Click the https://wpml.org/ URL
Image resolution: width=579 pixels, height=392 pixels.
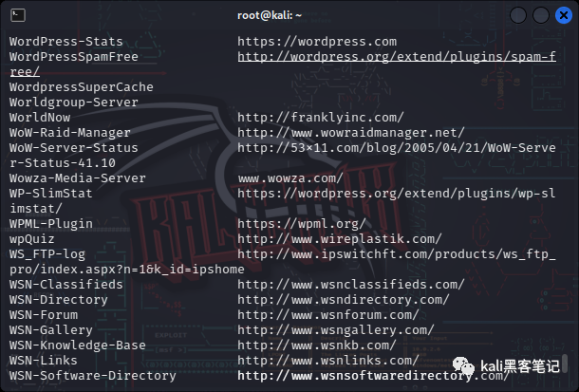301,224
